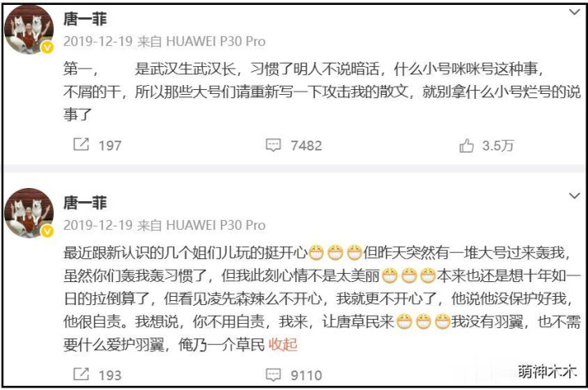Click the 3.5万 like count
588x390 pixels.
[x=497, y=146]
